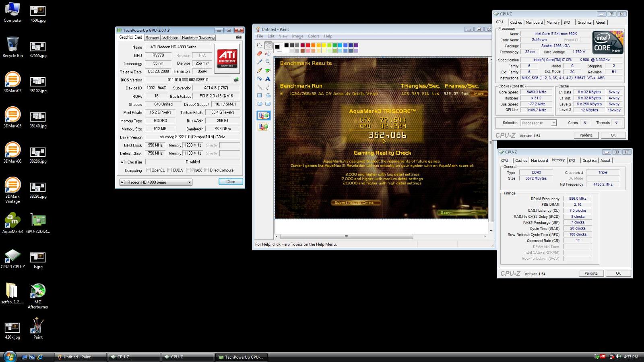
Task: Click the Close button in GPU-Z
Action: point(231,182)
